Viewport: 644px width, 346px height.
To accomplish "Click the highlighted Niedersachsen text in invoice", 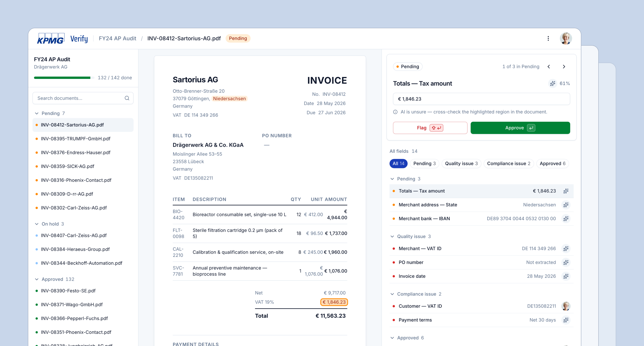I will pos(229,98).
